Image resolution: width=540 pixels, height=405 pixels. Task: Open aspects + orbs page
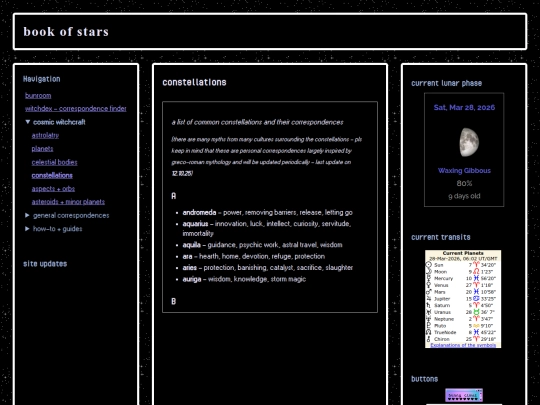point(53,188)
